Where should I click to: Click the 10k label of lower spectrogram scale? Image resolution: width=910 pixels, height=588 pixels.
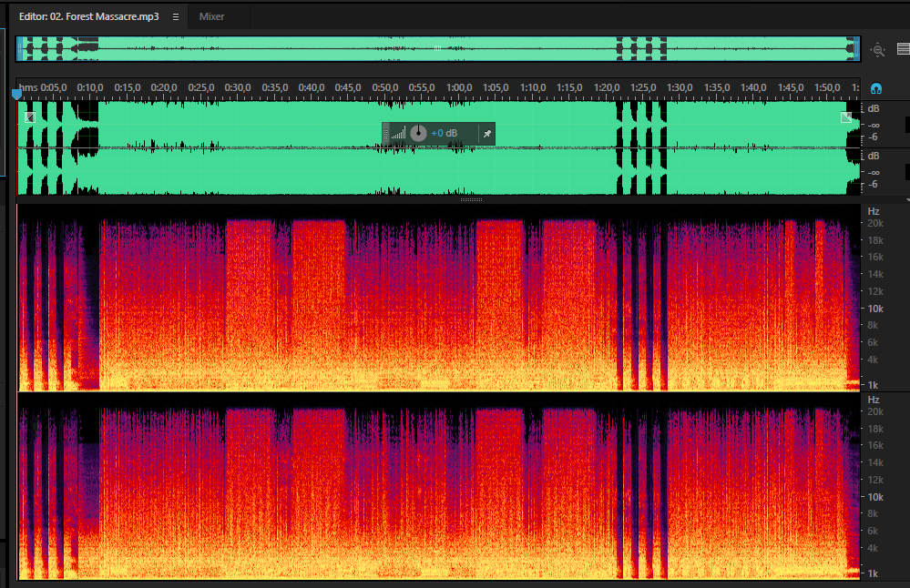tap(875, 497)
